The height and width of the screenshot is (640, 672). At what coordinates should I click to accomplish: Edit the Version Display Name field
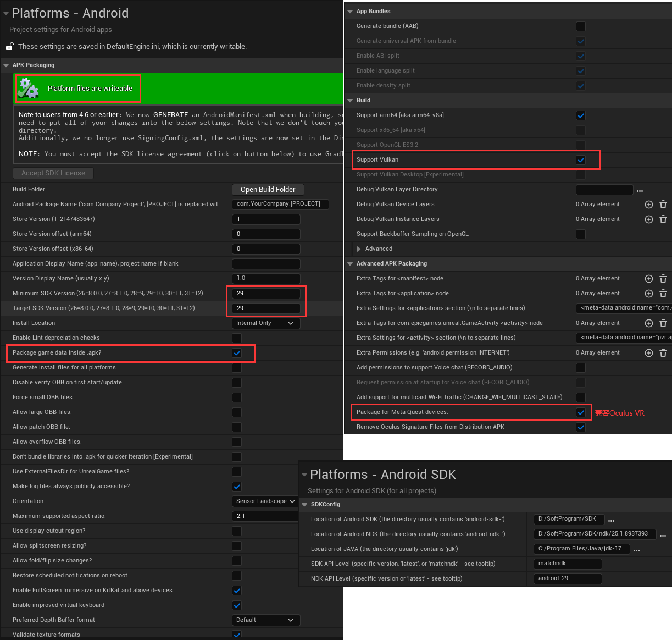(266, 279)
